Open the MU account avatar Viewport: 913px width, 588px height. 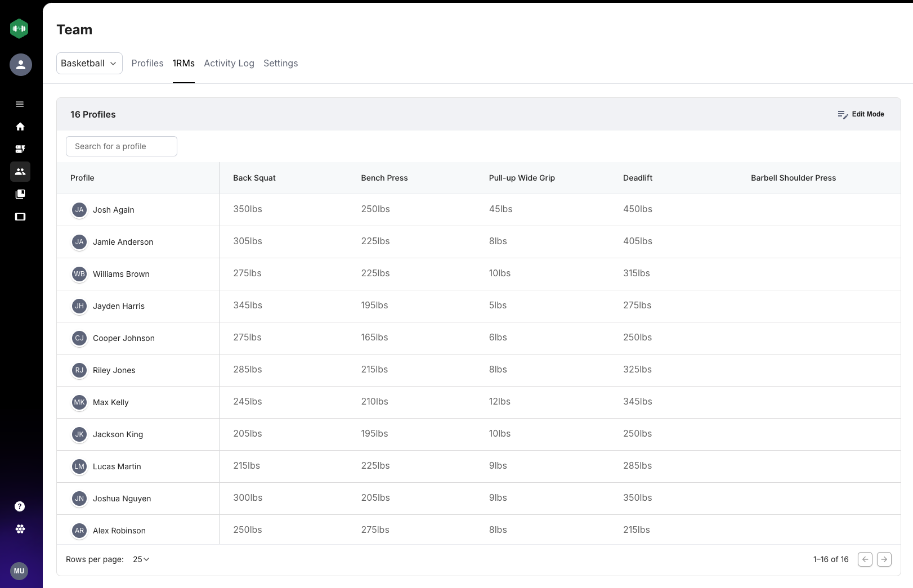[19, 571]
